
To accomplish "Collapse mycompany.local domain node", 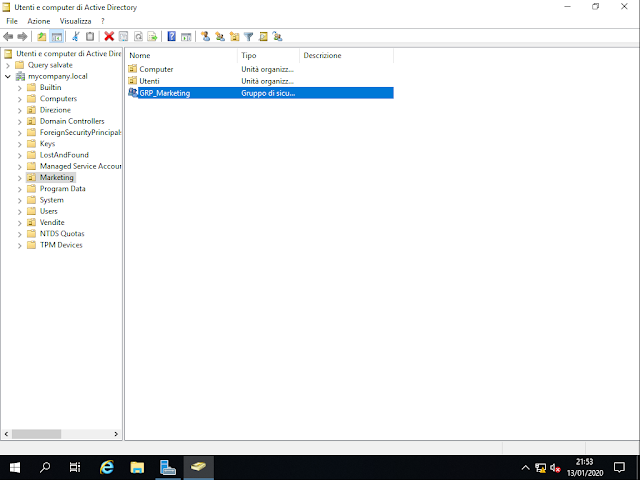I will (x=8, y=76).
